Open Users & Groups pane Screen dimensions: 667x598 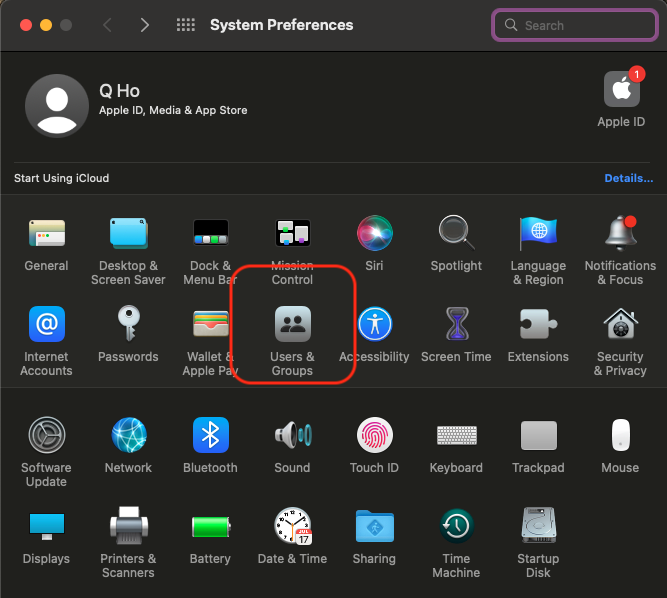tap(293, 324)
